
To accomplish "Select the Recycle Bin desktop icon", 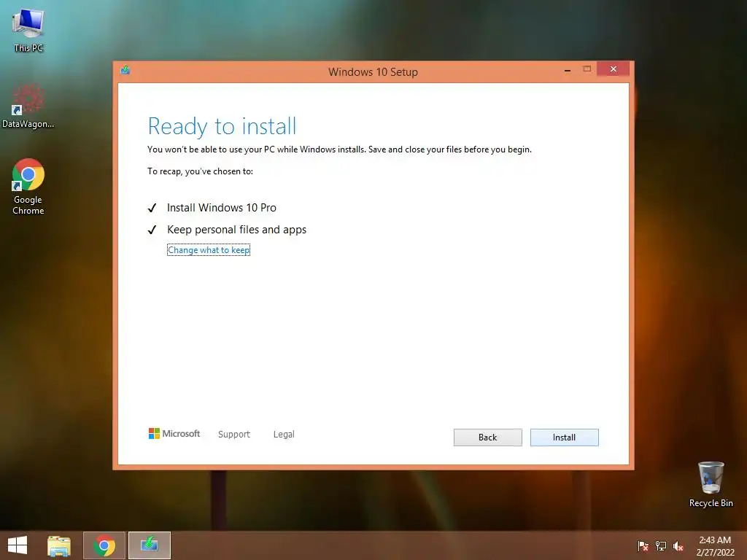I will [x=711, y=484].
